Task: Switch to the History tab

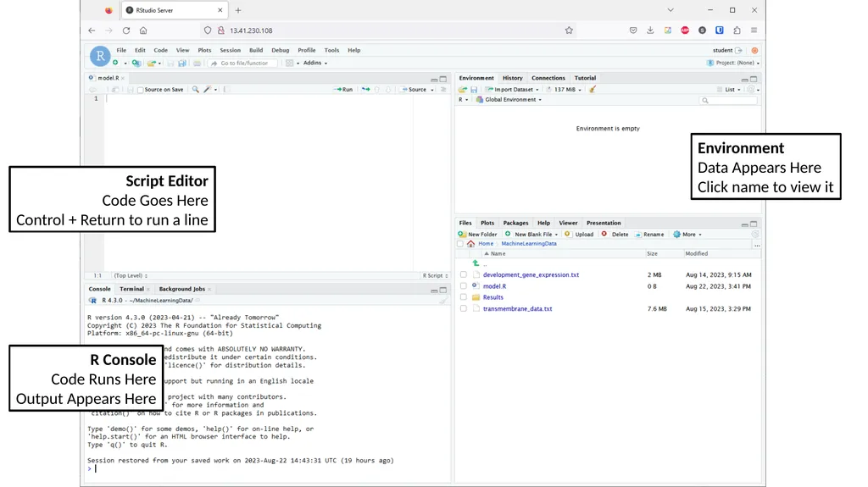Action: [513, 78]
